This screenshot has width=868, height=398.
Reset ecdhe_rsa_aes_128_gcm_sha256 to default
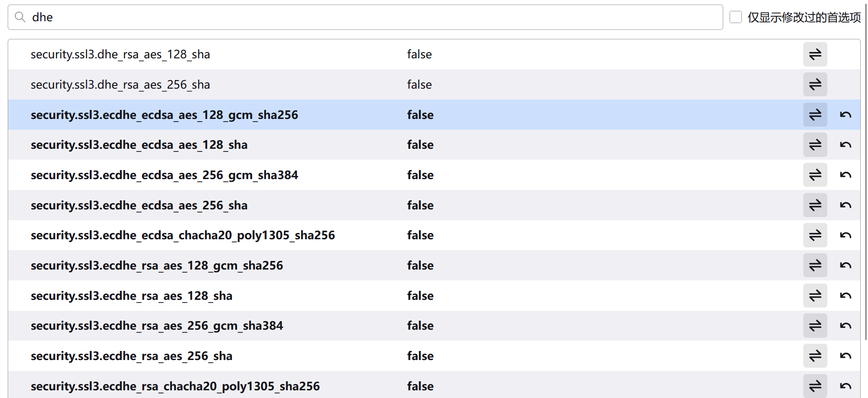coord(845,265)
